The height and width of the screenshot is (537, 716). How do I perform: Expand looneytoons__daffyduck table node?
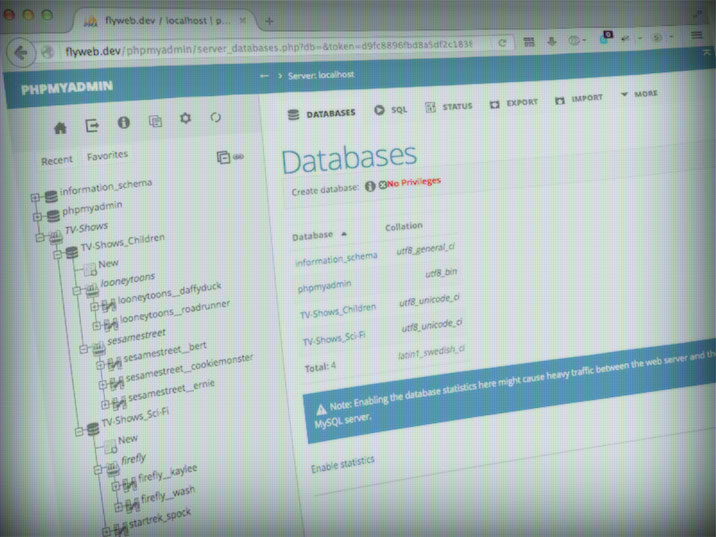click(x=94, y=306)
